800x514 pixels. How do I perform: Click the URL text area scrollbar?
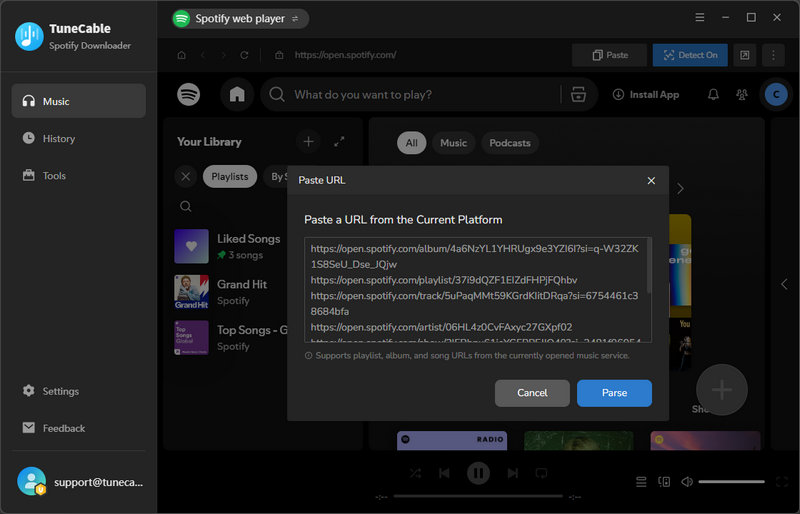[x=648, y=266]
